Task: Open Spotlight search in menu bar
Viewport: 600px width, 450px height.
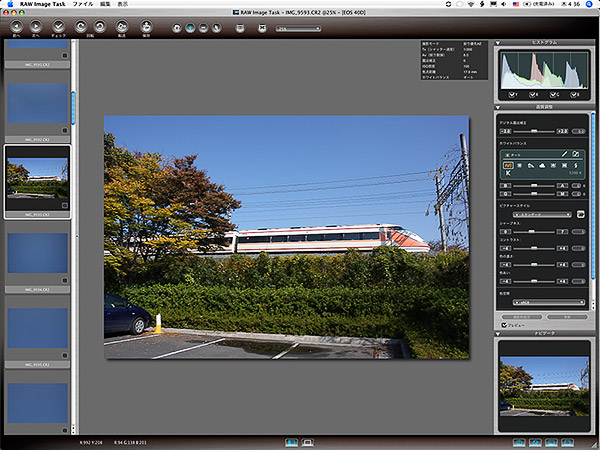Action: [589, 4]
